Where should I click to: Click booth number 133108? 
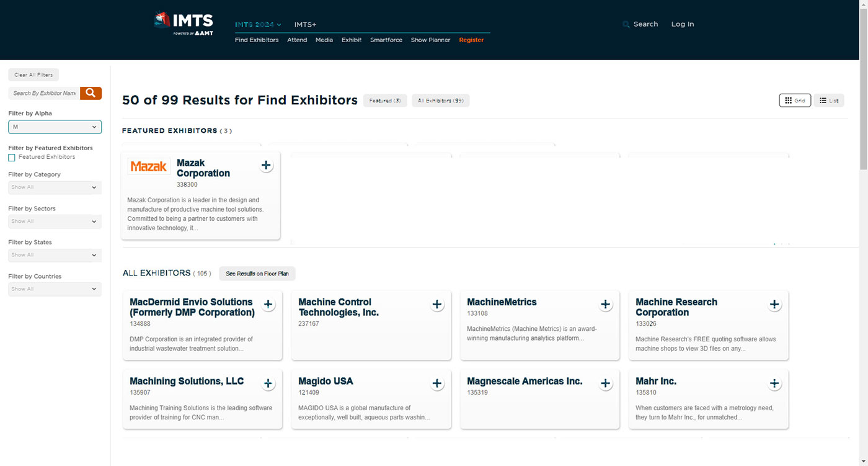(477, 313)
